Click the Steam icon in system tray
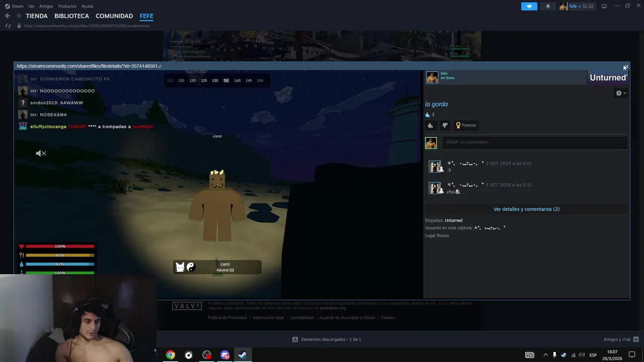Image resolution: width=644 pixels, height=362 pixels. pyautogui.click(x=563, y=355)
